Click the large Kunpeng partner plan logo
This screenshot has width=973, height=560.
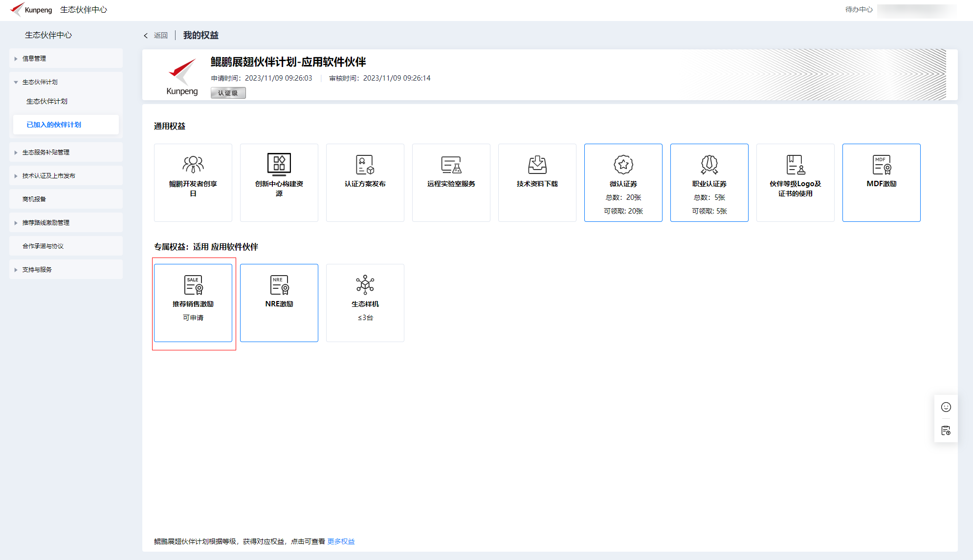click(x=182, y=77)
